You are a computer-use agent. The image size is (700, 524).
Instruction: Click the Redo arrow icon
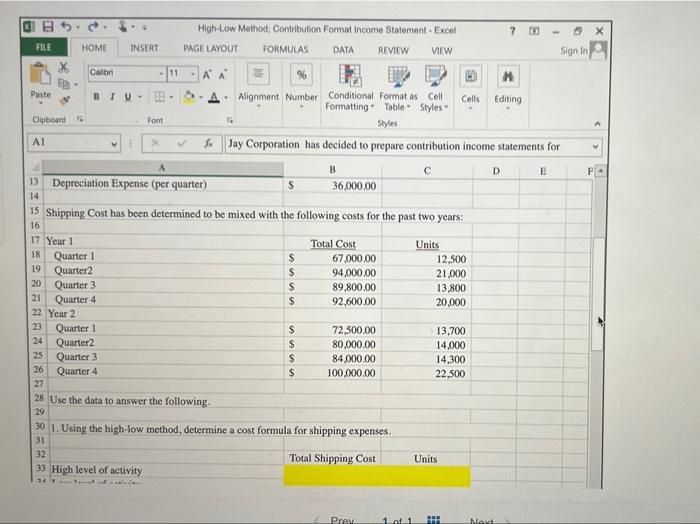[x=94, y=27]
